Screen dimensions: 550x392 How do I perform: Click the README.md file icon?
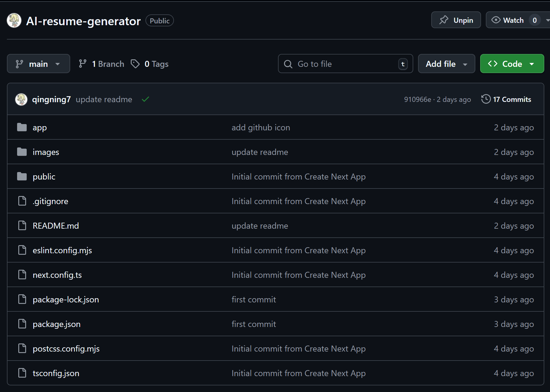(22, 226)
